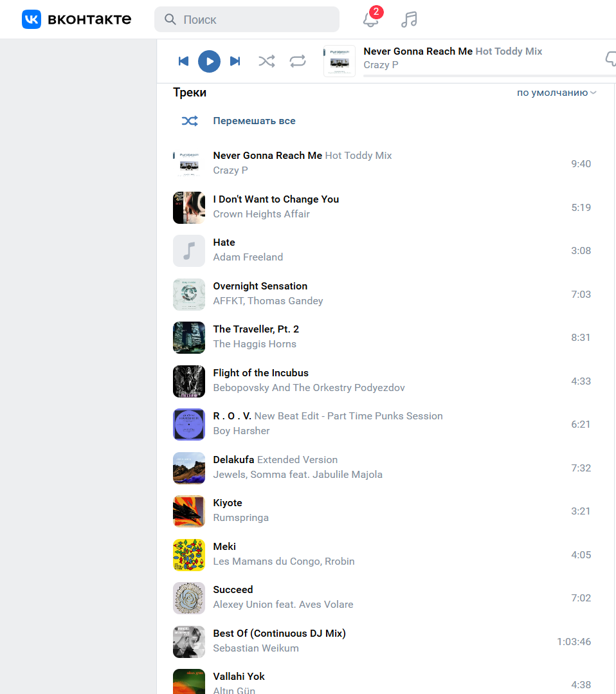Click the Kiyote track cover art
The height and width of the screenshot is (694, 616).
189,511
